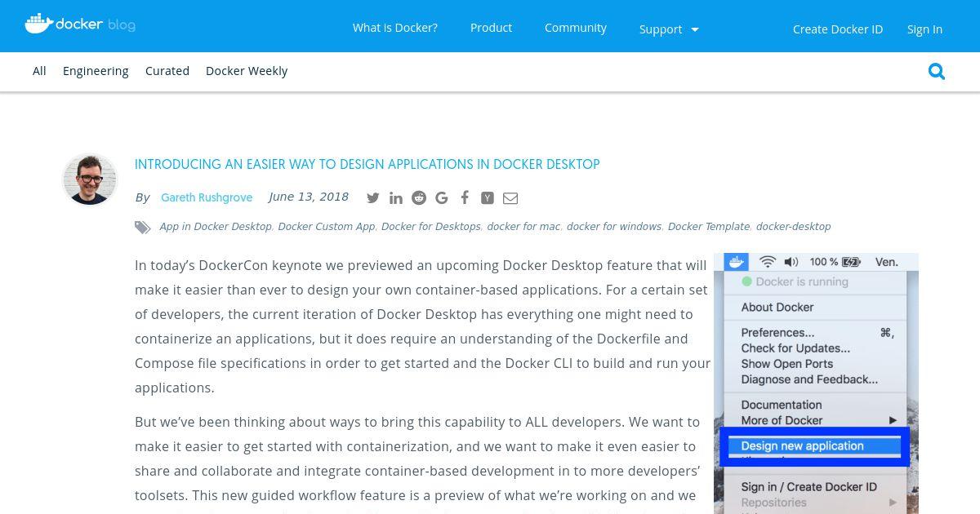Share the post on Reddit
980x514 pixels.
pyautogui.click(x=419, y=197)
